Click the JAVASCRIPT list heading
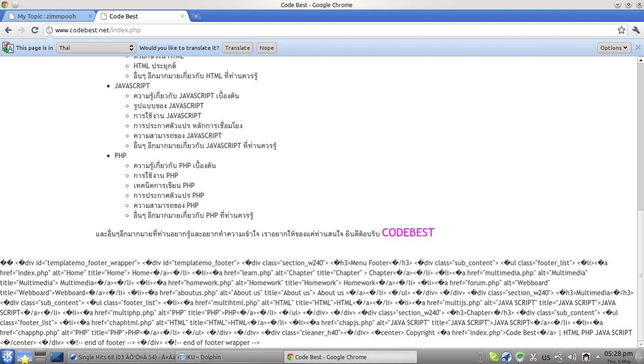 tap(132, 86)
